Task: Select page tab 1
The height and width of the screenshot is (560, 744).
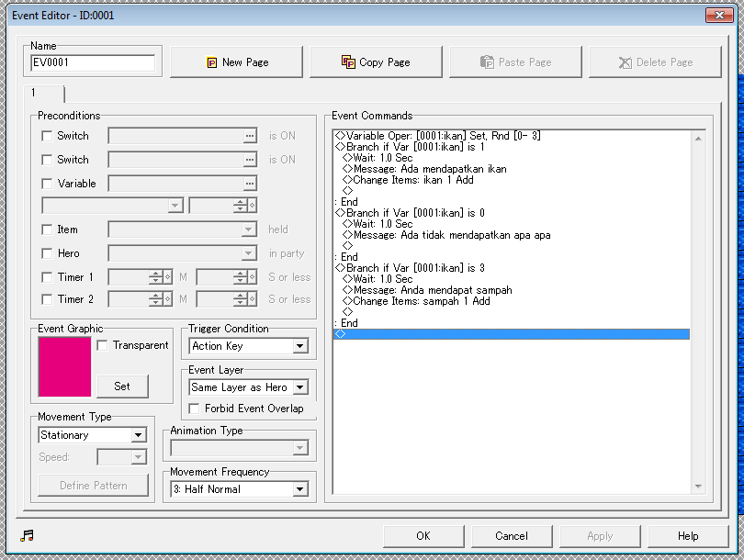Action: tap(44, 93)
